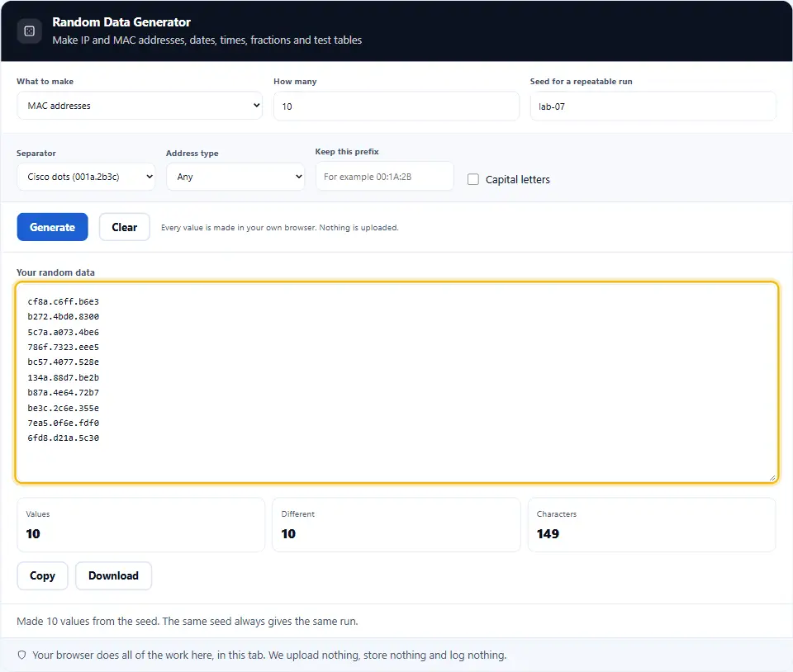Focus the How many input field

pos(396,106)
